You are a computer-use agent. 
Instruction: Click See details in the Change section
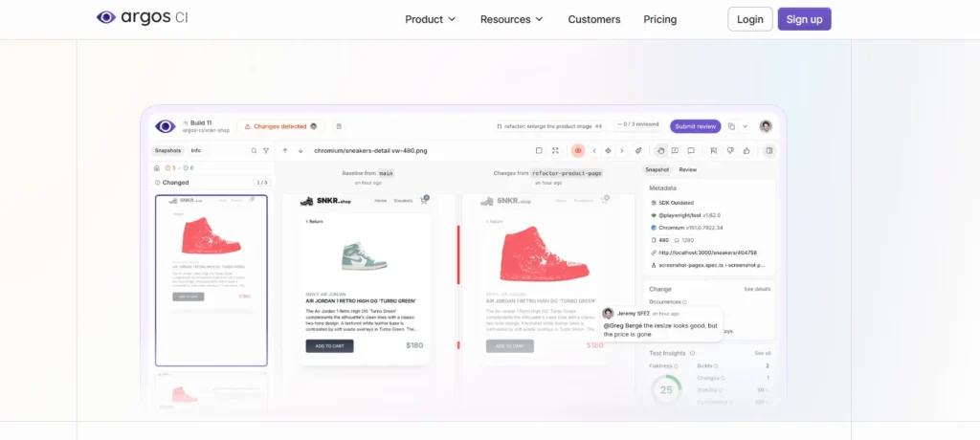click(x=757, y=290)
